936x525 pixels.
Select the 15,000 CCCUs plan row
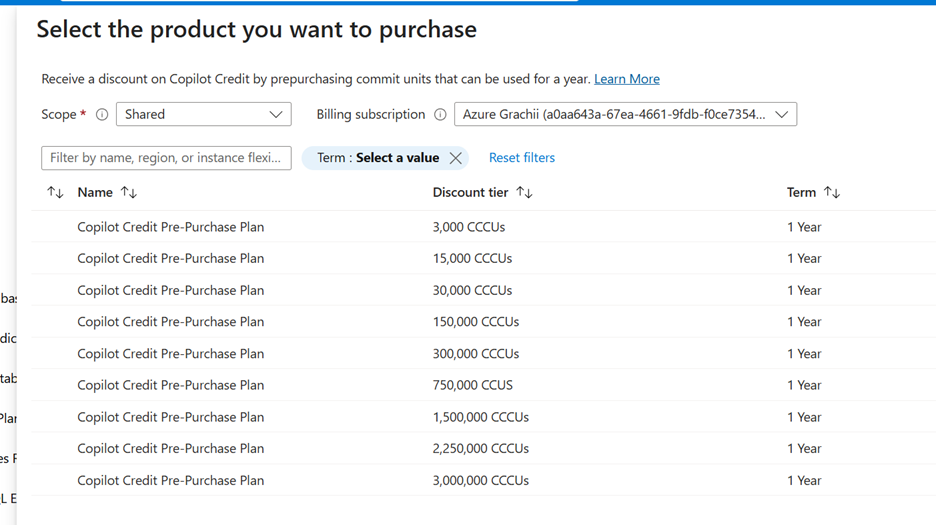(484, 259)
